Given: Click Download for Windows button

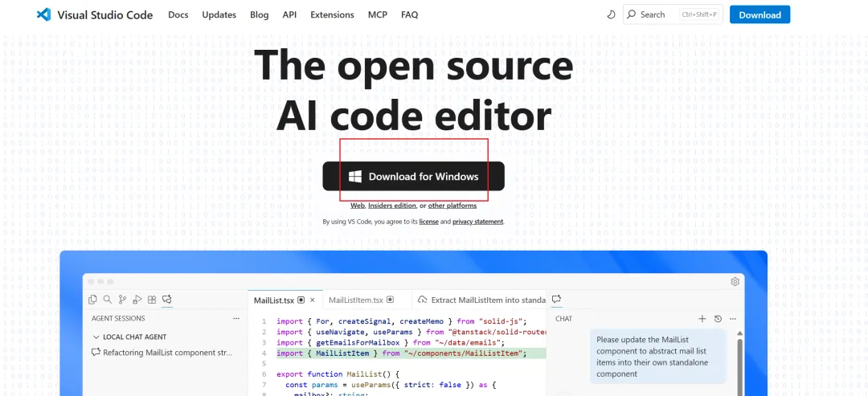Looking at the screenshot, I should click(x=414, y=177).
